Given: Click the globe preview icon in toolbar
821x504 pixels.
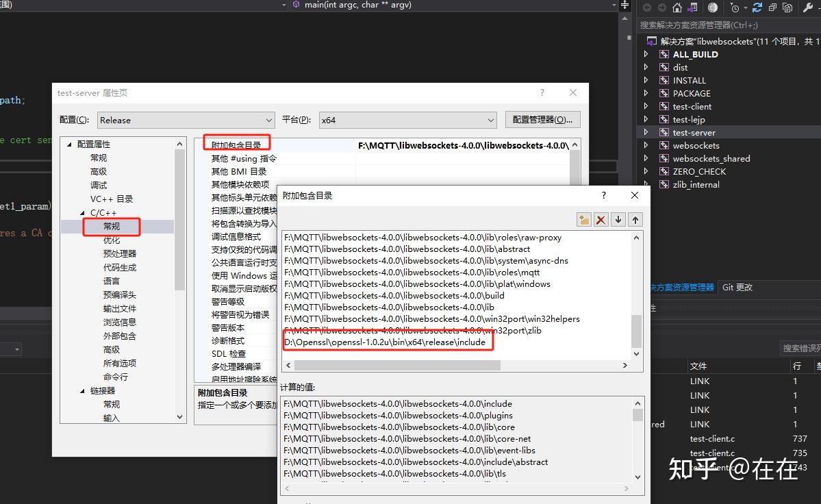Looking at the screenshot, I should (x=713, y=7).
